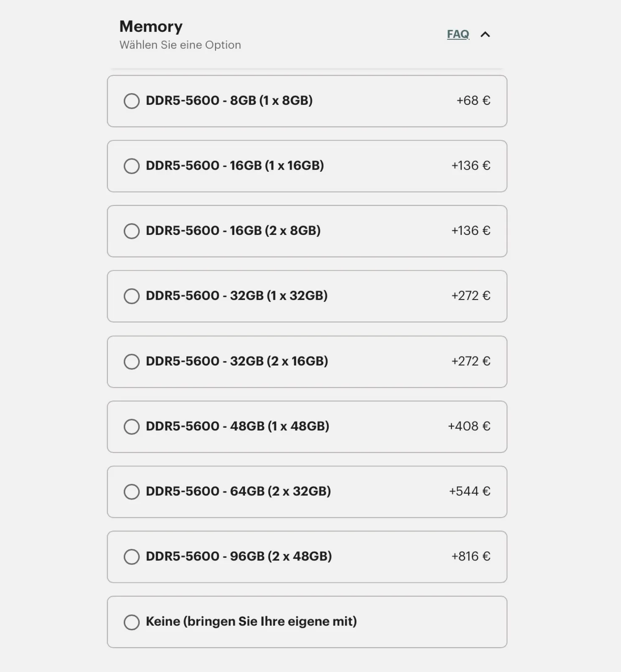Choose the 16GB (2 x 8GB) radio option

point(132,231)
